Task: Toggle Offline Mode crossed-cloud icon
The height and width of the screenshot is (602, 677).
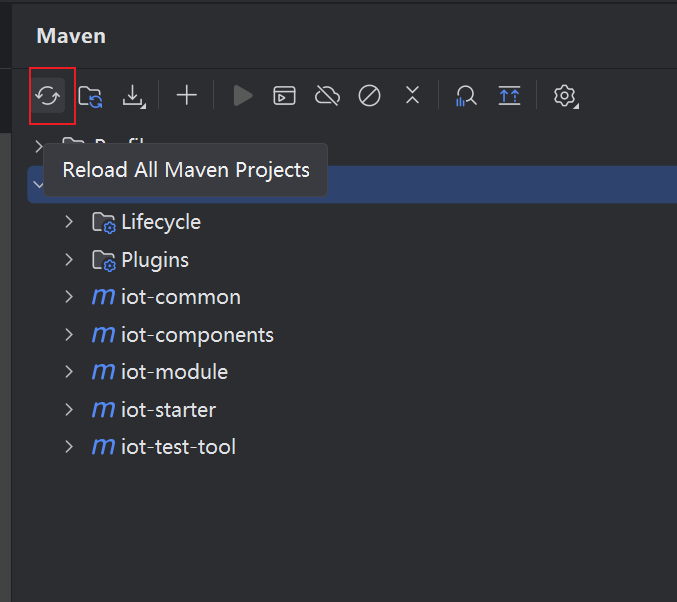Action: [327, 96]
